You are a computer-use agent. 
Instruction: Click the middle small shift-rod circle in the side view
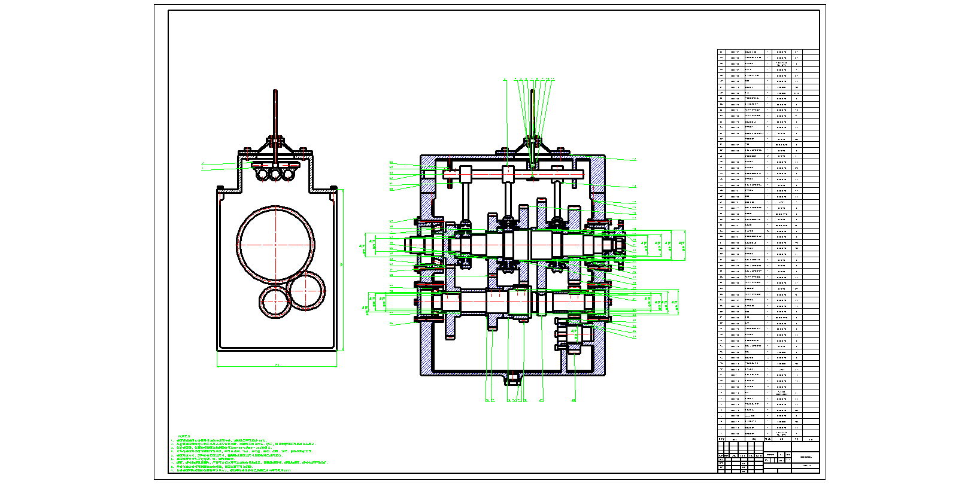(x=275, y=174)
